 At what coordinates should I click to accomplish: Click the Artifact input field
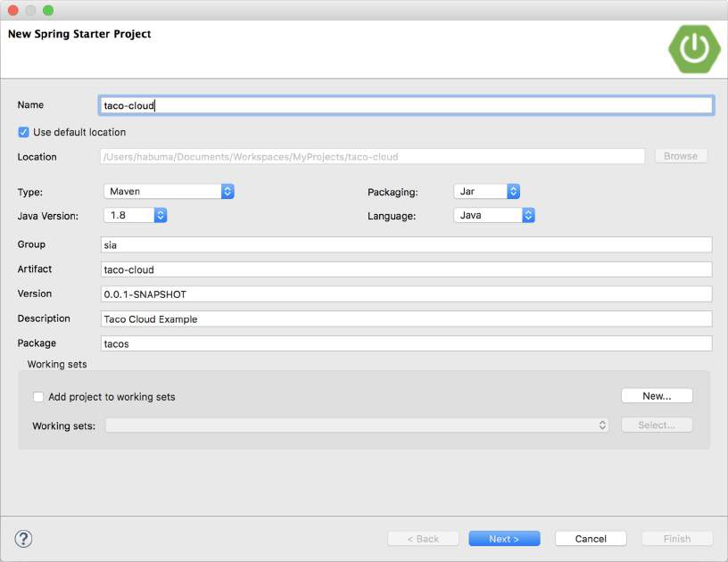406,269
